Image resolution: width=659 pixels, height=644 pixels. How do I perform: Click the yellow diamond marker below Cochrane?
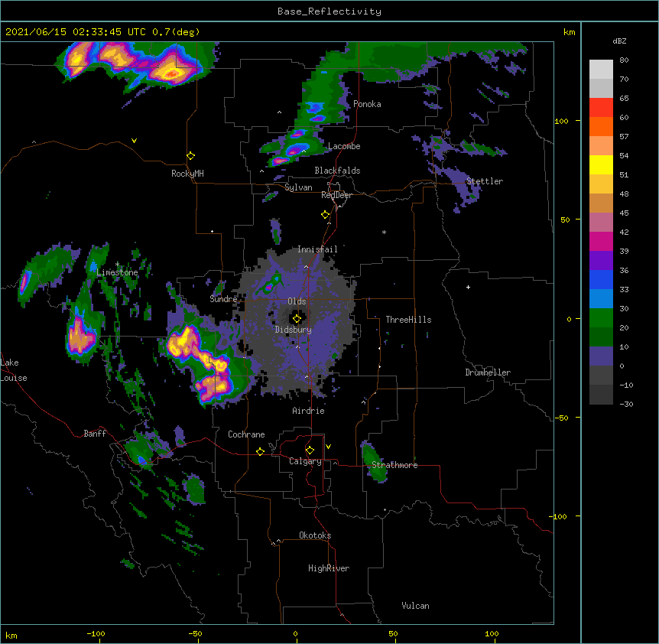tap(260, 451)
